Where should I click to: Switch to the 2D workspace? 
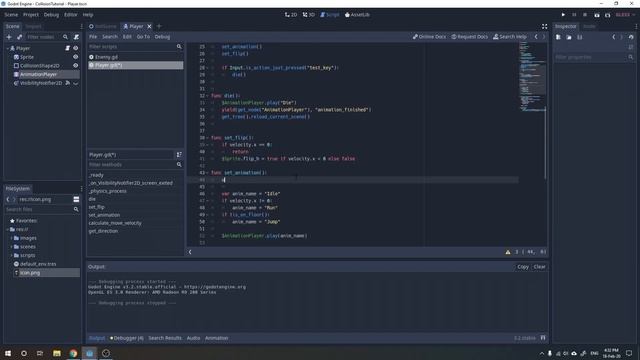point(291,15)
